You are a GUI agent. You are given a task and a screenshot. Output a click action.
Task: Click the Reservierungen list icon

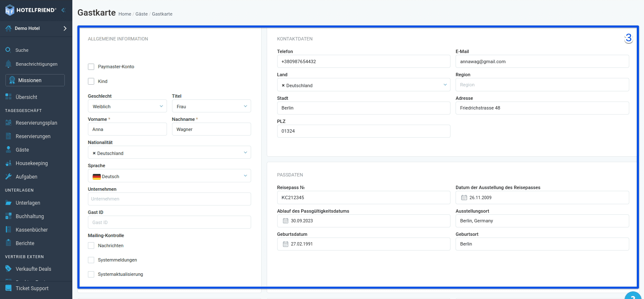point(8,136)
